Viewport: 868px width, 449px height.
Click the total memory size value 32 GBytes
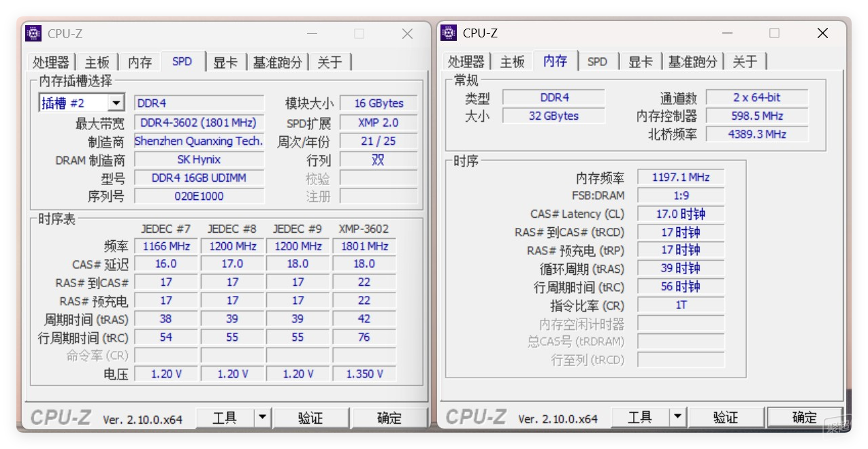click(x=554, y=116)
